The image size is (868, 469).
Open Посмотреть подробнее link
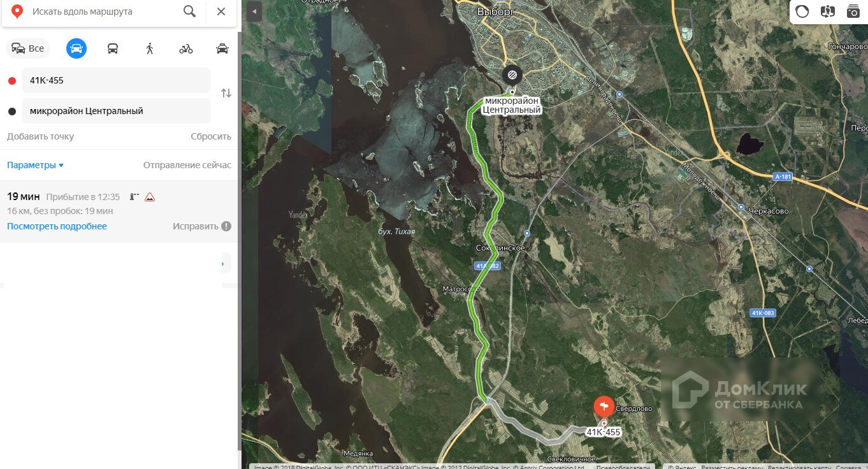57,226
